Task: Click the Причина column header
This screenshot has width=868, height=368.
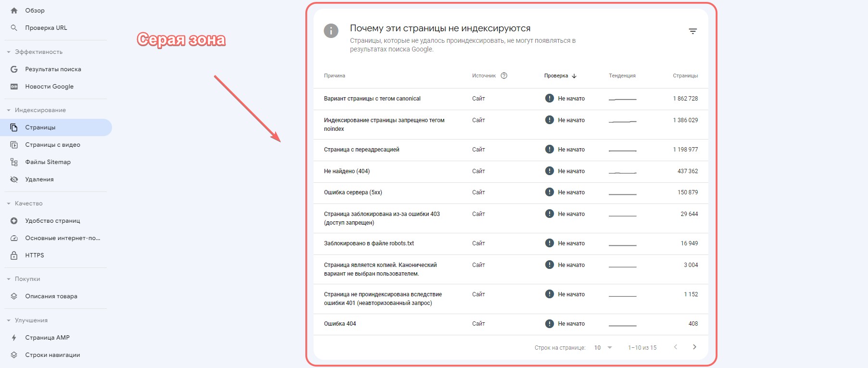Action: click(x=334, y=76)
